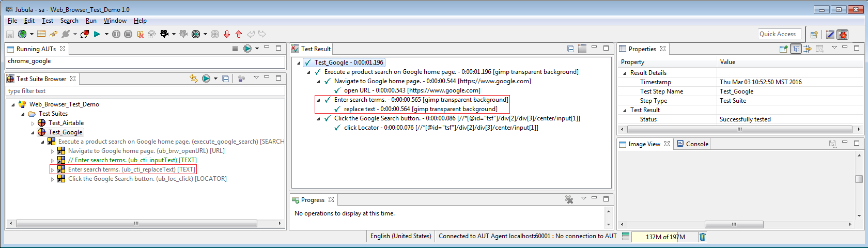Pause test execution in main toolbar

(x=116, y=34)
